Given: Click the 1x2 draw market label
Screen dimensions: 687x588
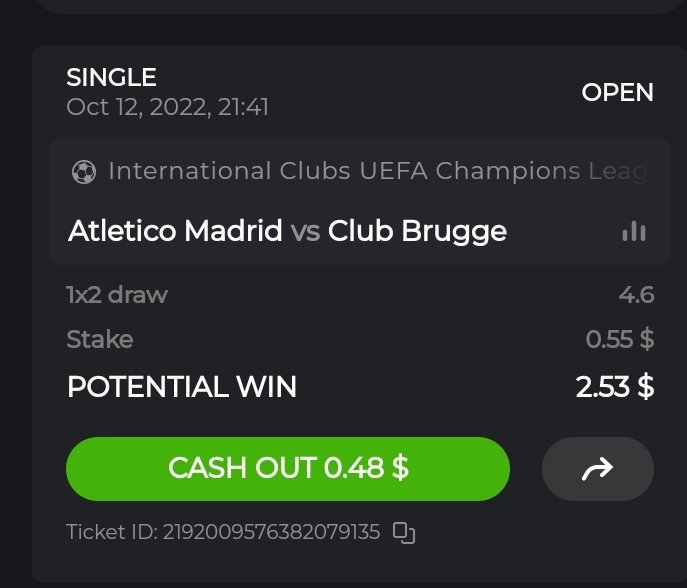Looking at the screenshot, I should (x=117, y=295).
